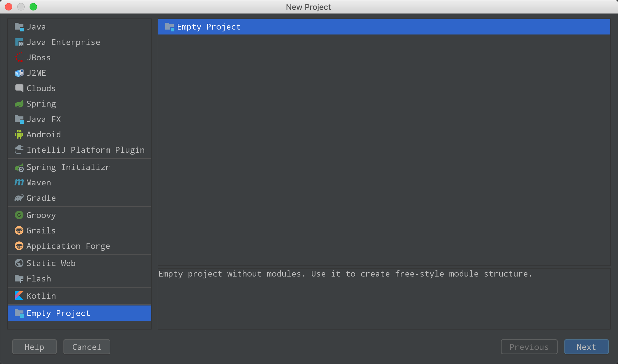Select the Java project type

pyautogui.click(x=36, y=27)
